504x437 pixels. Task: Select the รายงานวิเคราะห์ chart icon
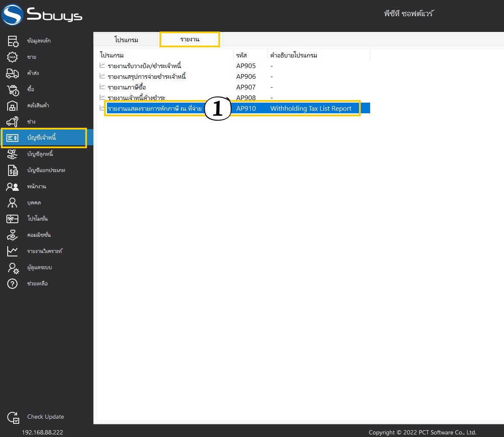[x=12, y=251]
